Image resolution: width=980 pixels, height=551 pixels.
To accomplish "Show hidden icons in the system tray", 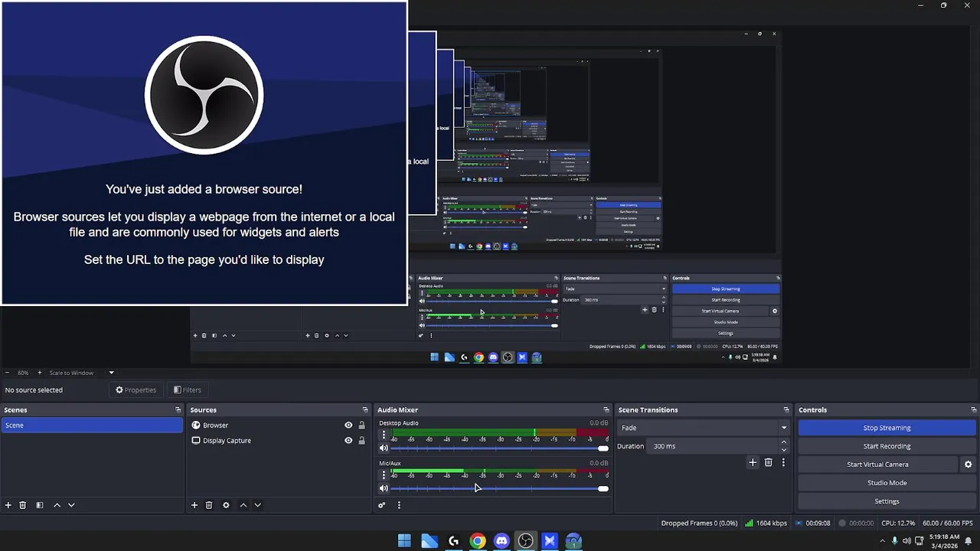I will [x=882, y=541].
